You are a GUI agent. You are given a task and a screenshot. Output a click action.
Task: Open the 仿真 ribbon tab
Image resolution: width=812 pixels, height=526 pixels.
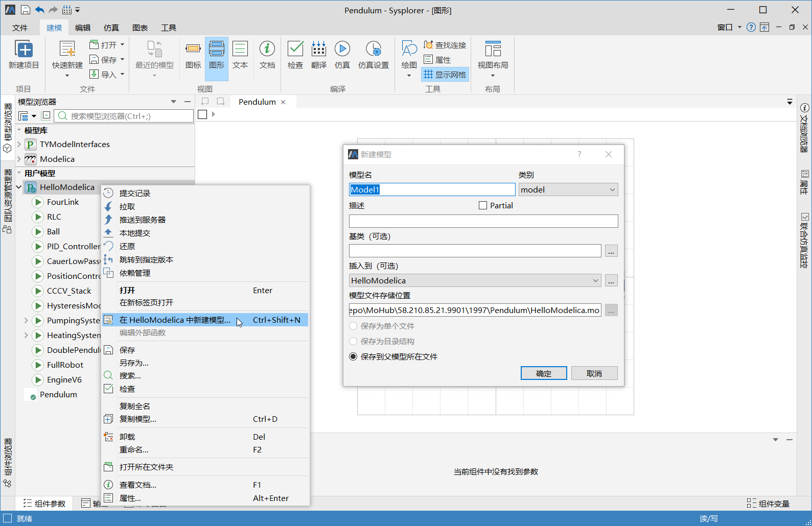111,28
